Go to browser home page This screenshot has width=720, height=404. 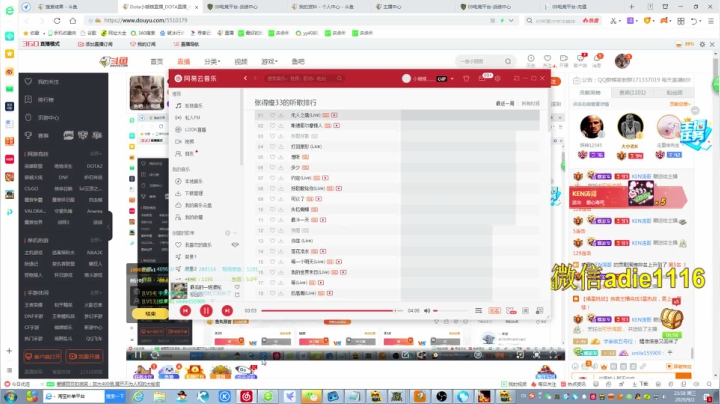(x=73, y=21)
